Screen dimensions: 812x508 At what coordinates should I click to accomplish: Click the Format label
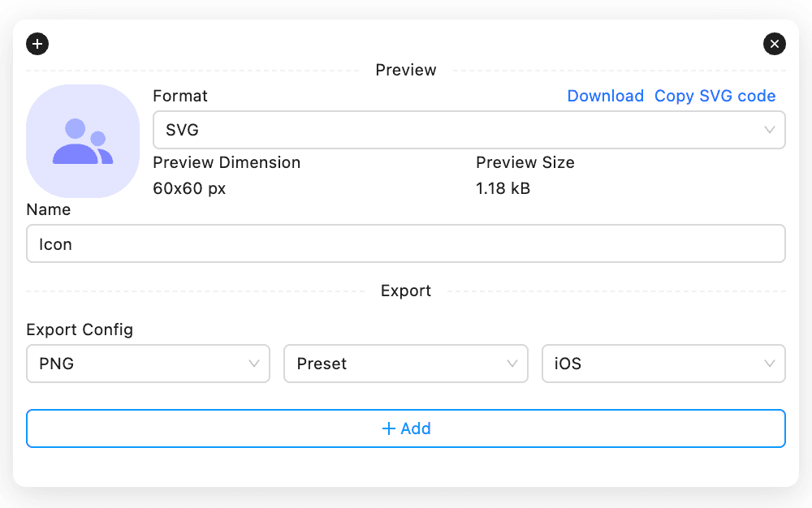(x=180, y=96)
